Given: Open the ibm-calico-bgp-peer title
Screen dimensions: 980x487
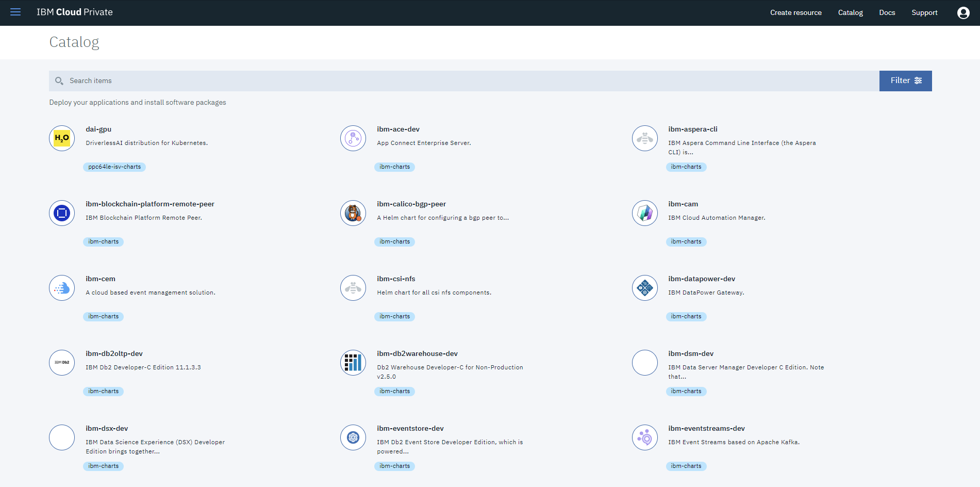Looking at the screenshot, I should pyautogui.click(x=411, y=204).
